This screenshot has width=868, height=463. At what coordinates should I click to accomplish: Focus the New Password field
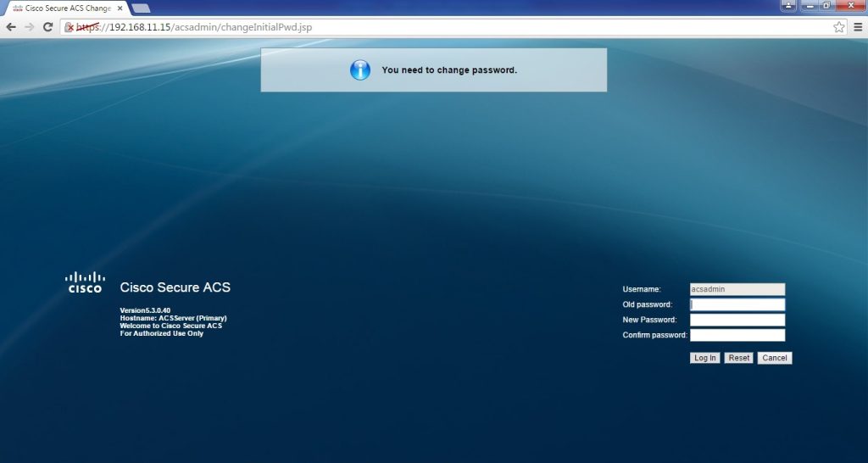(x=737, y=320)
